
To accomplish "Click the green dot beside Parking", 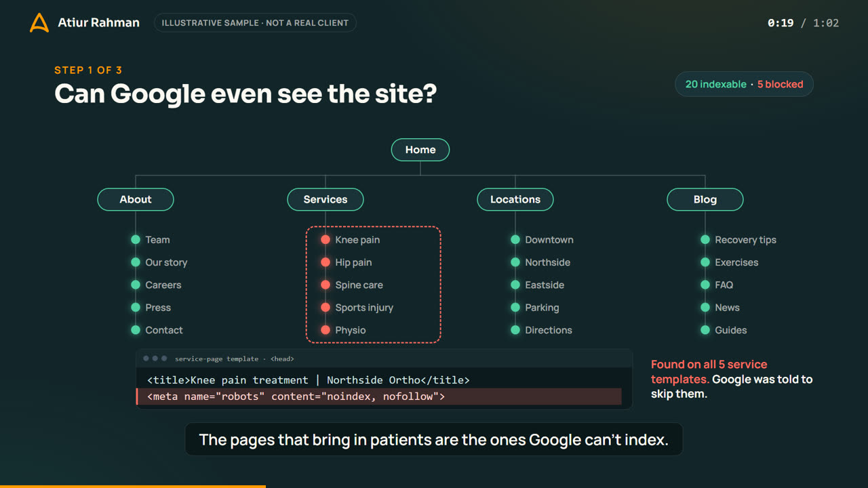I will click(x=515, y=308).
